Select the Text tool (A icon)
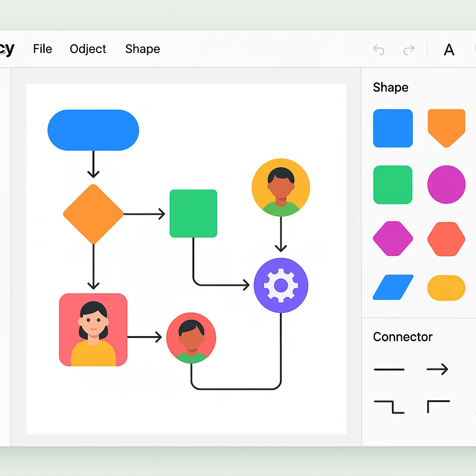This screenshot has height=476, width=476. tap(449, 50)
